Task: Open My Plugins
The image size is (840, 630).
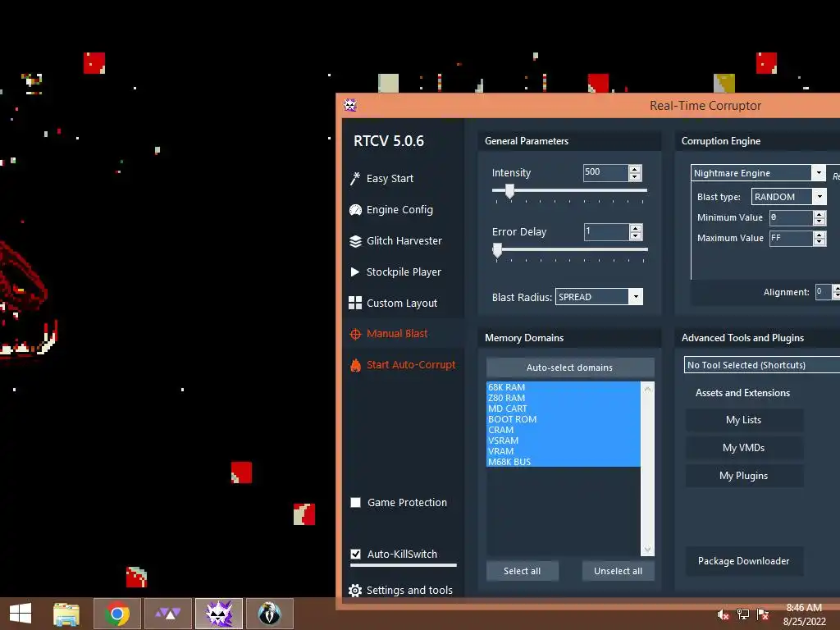Action: pos(743,476)
